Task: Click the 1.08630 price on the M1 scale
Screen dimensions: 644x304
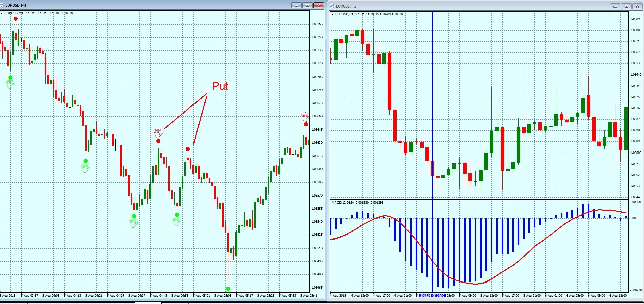Action: (317, 143)
